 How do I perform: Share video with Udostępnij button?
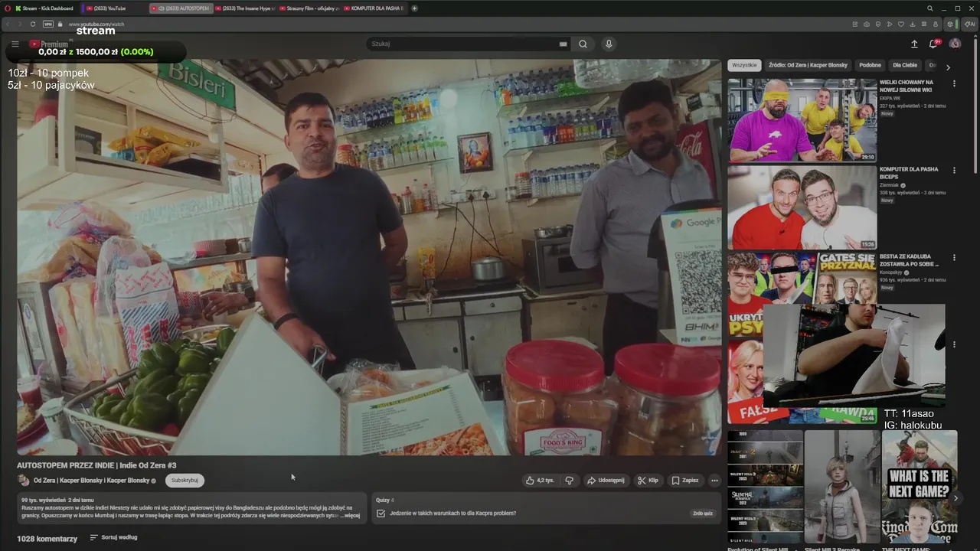coord(605,481)
